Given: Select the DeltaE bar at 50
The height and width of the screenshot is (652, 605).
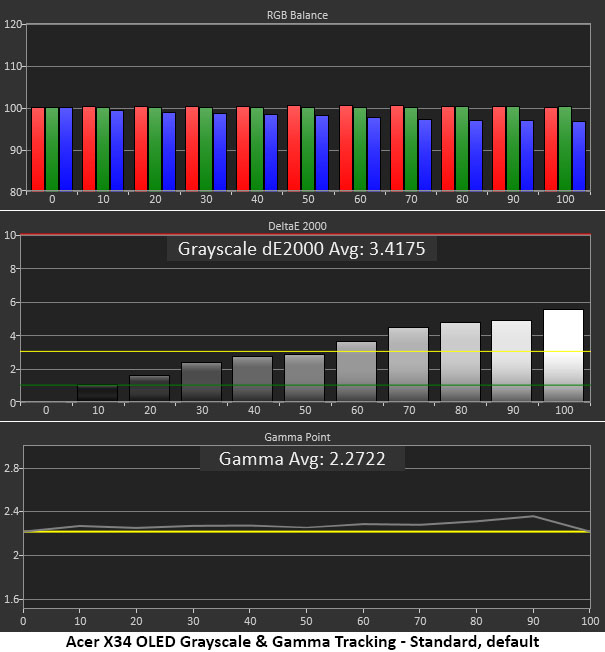Looking at the screenshot, I should [x=304, y=378].
